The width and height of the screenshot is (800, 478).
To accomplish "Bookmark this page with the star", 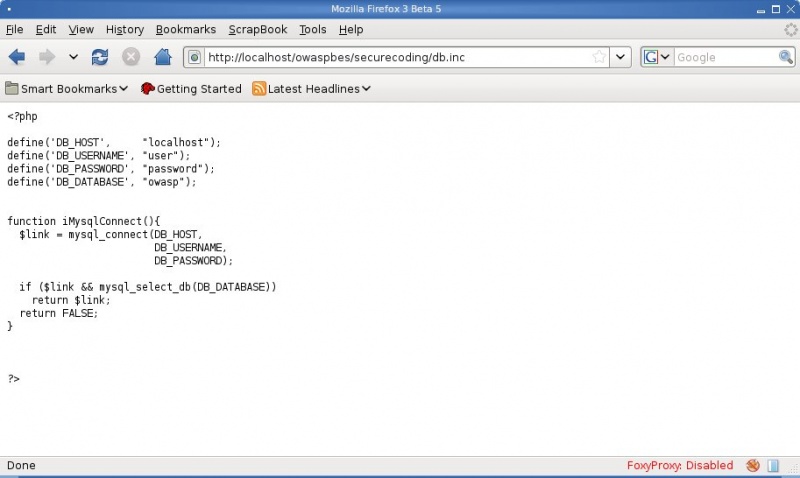I will pos(599,57).
